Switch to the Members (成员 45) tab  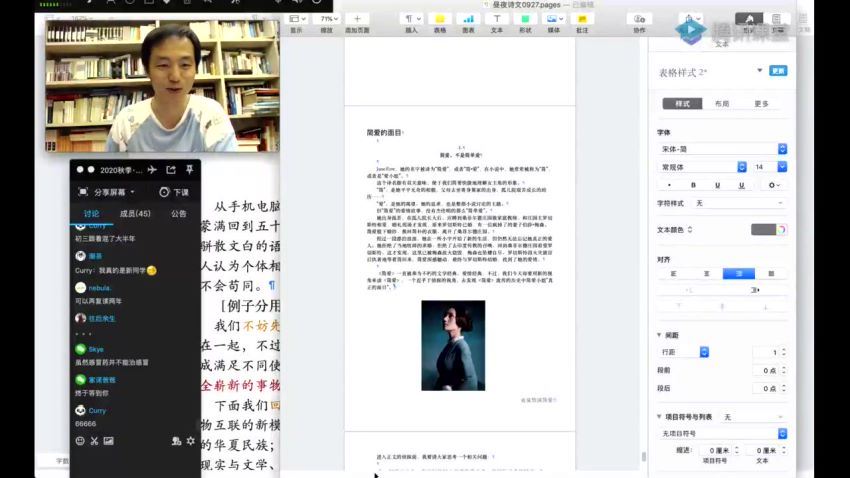point(135,214)
